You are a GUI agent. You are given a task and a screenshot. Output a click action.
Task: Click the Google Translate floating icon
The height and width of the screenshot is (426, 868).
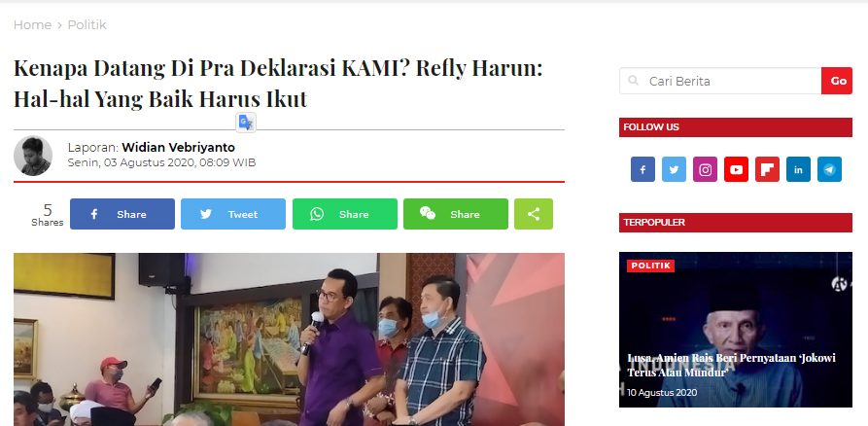pos(246,123)
